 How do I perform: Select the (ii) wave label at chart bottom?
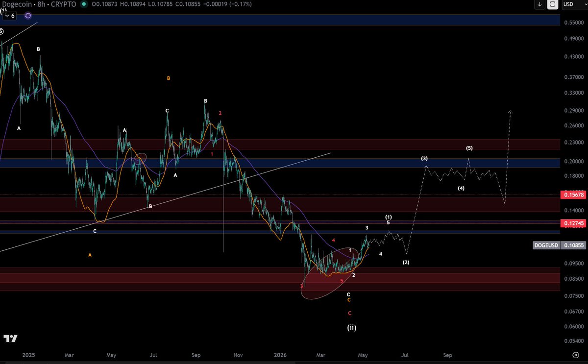(x=352, y=328)
